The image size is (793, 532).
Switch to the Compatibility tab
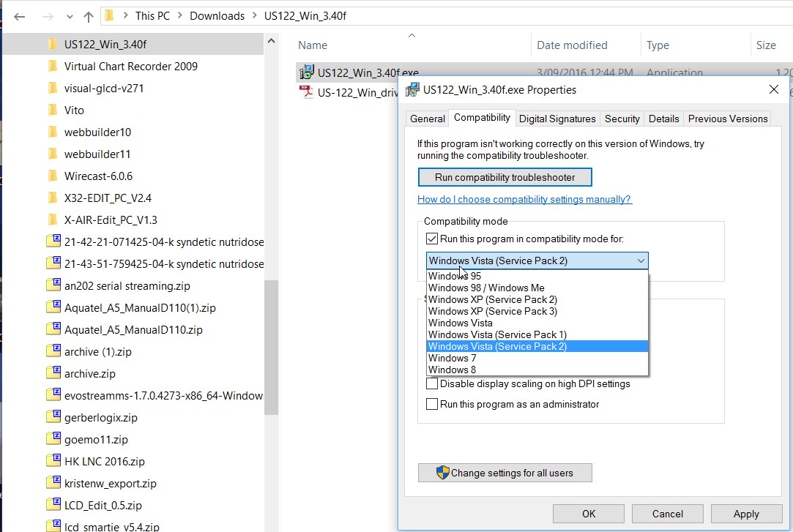482,117
